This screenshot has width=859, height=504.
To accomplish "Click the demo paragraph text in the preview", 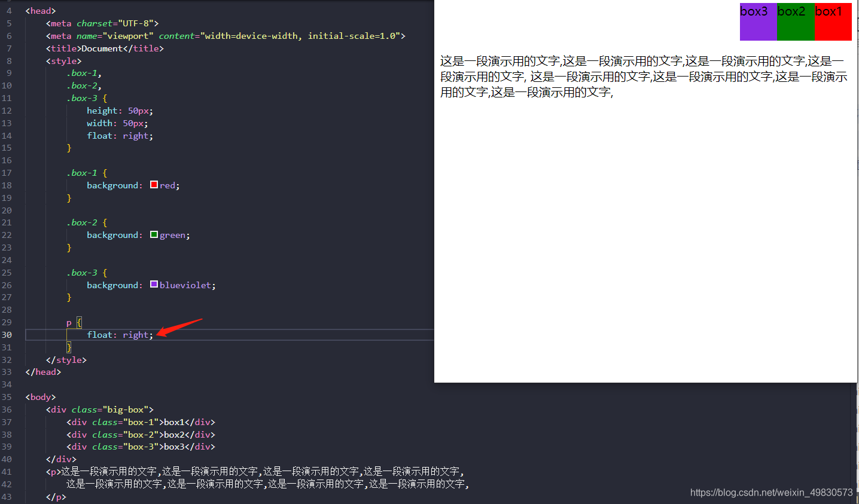I will (x=644, y=77).
